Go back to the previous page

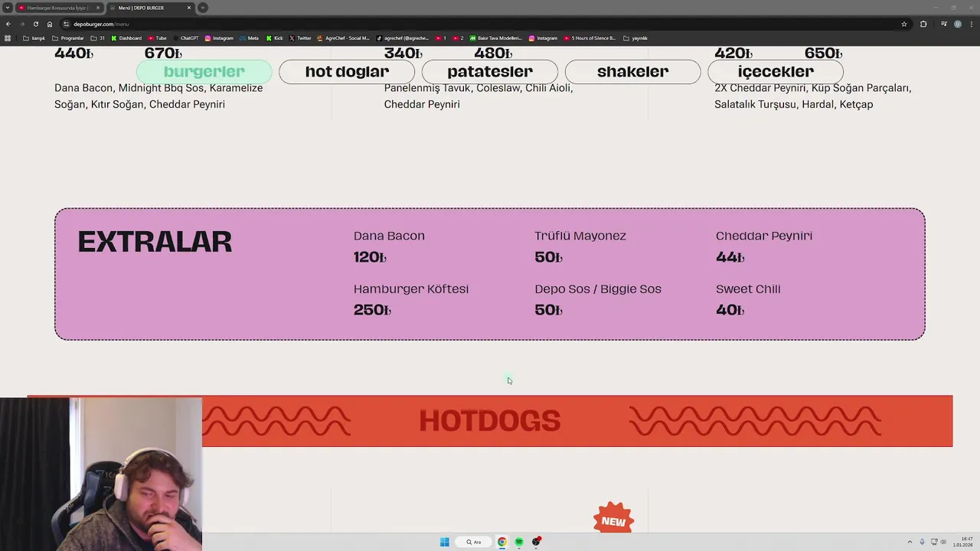(x=8, y=24)
